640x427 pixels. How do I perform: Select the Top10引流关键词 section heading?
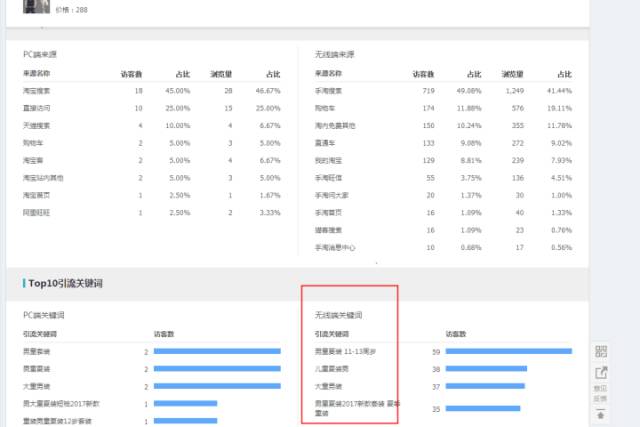tap(65, 283)
